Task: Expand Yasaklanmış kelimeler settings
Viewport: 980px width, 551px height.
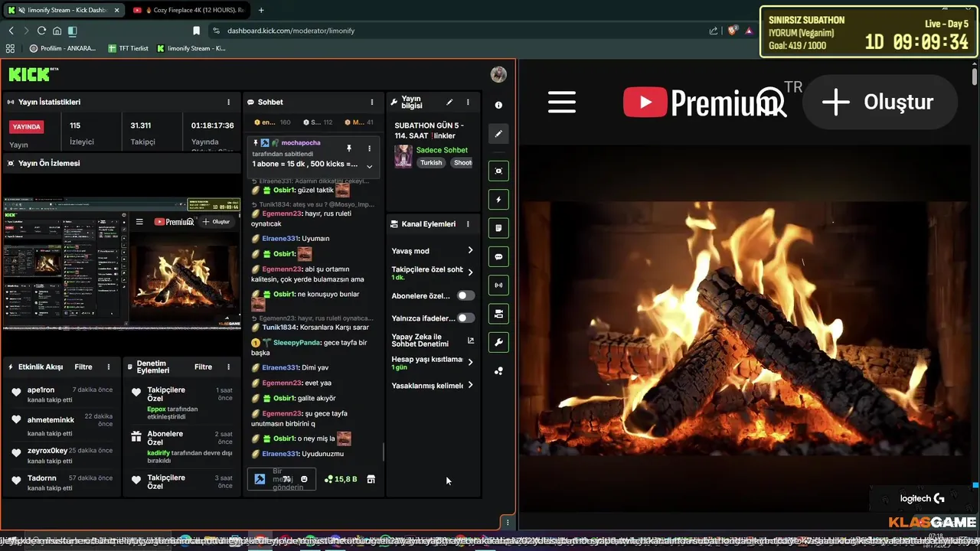Action: (x=470, y=385)
